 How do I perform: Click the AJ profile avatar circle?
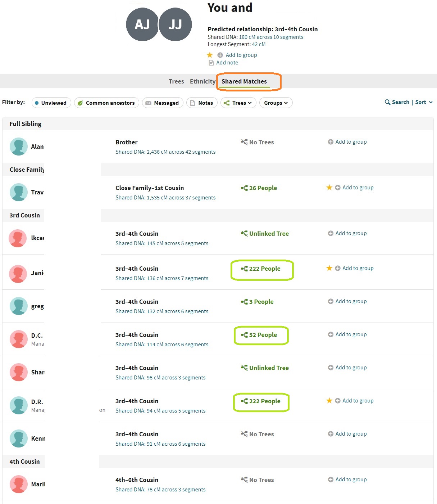142,24
